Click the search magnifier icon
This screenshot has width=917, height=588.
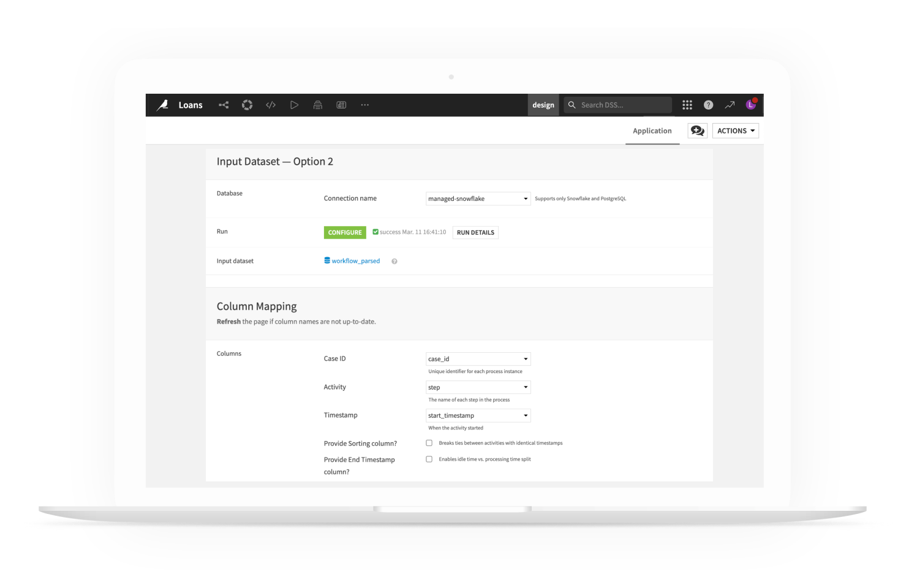572,105
